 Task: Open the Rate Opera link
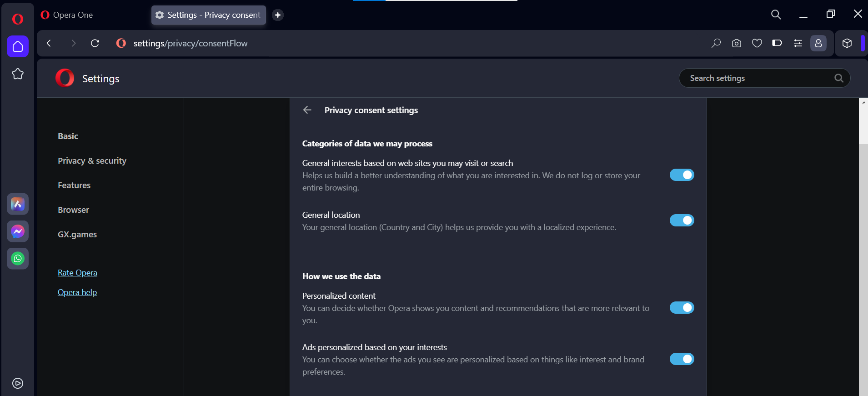(77, 273)
